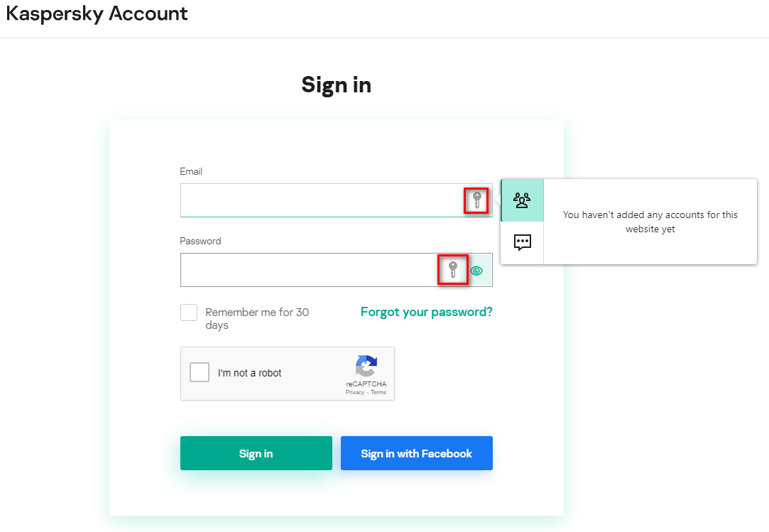
Task: Click the Remember me for 30 days label
Action: click(256, 318)
